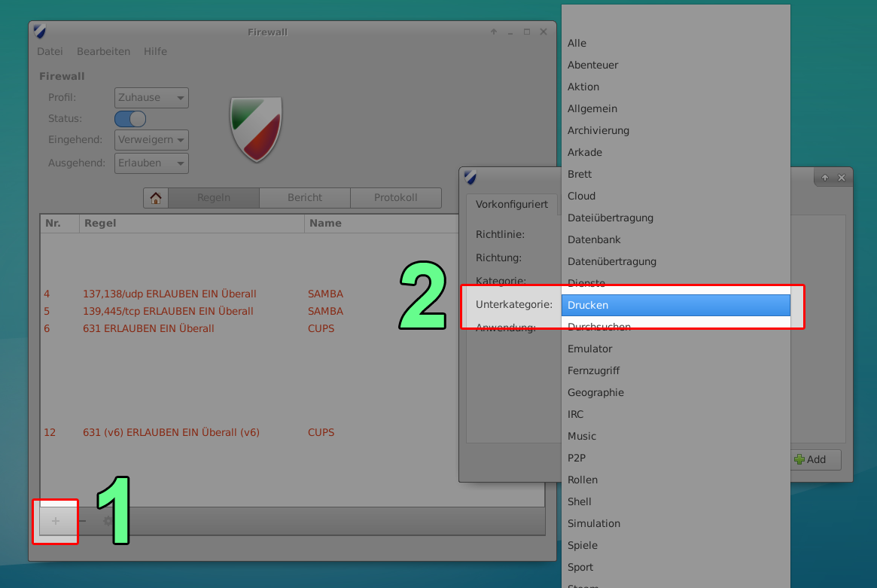
Task: Open the gear icon for rule settings
Action: (x=106, y=520)
